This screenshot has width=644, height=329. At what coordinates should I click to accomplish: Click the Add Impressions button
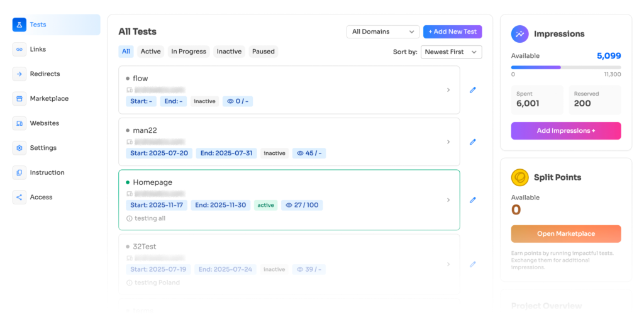(x=565, y=131)
